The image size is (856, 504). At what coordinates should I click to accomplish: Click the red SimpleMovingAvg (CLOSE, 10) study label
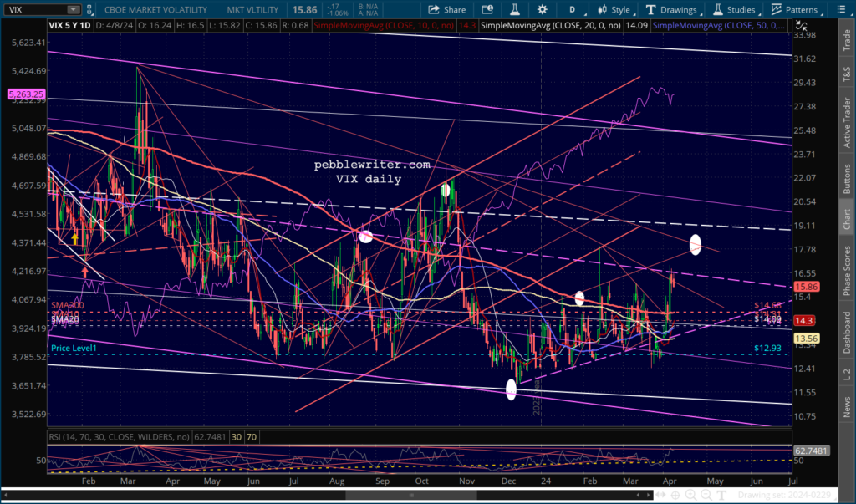click(x=384, y=26)
